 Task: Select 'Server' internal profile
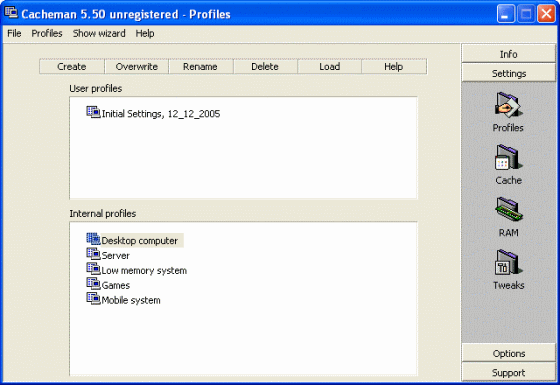click(x=115, y=256)
